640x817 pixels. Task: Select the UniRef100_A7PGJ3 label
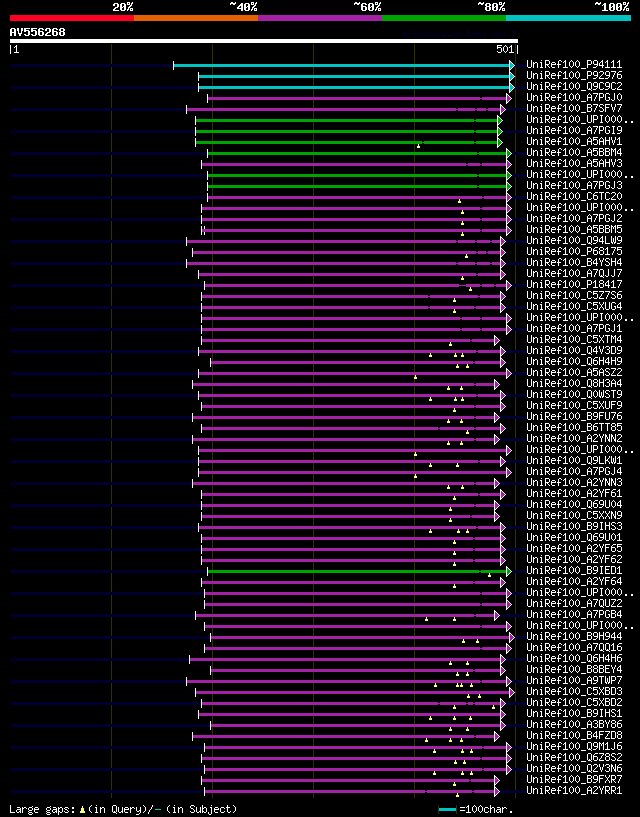click(x=574, y=185)
